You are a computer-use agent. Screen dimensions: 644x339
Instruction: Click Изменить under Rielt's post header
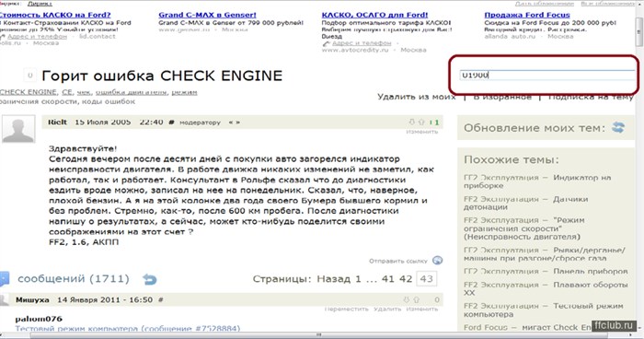421,132
